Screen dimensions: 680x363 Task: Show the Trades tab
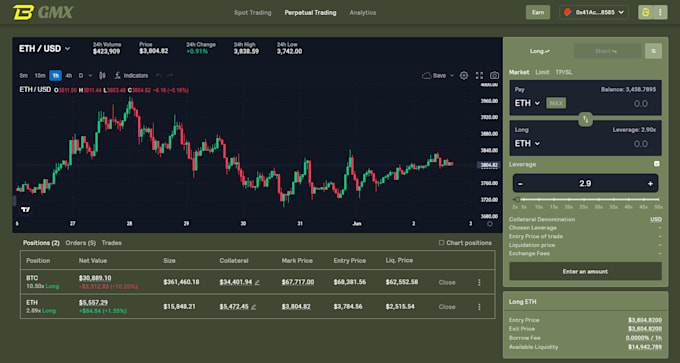112,243
